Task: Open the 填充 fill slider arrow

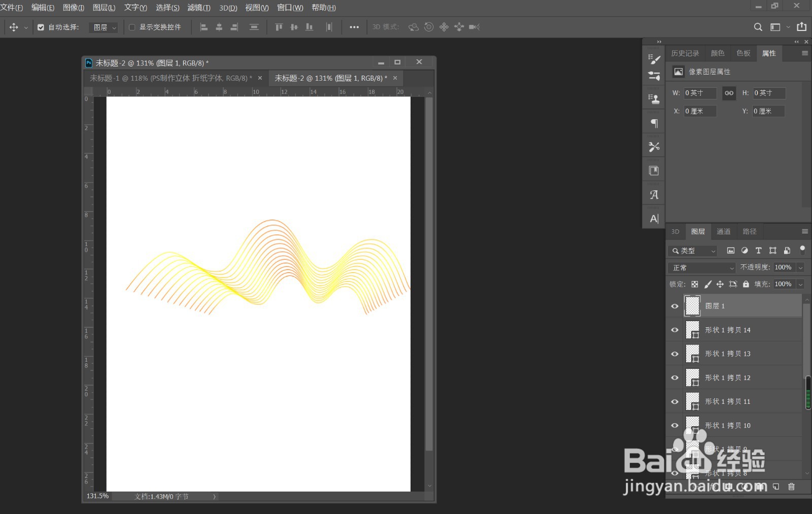Action: point(800,284)
